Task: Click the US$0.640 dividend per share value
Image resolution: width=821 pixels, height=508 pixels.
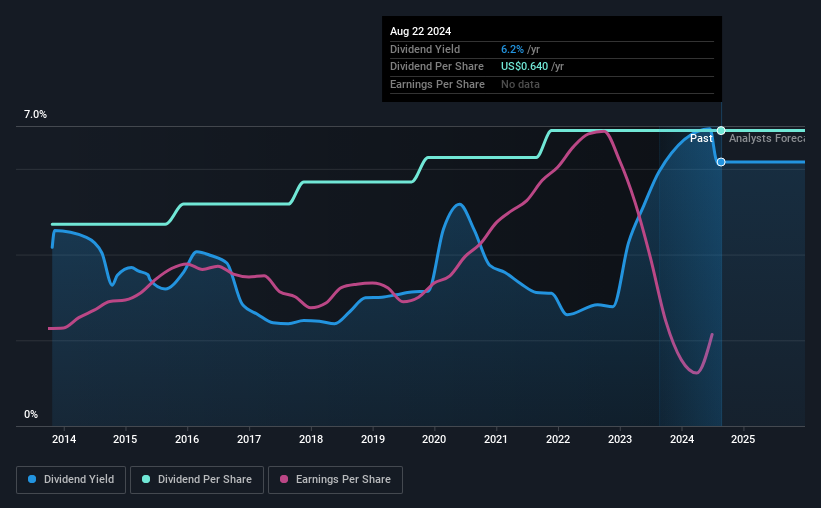Action: (524, 67)
